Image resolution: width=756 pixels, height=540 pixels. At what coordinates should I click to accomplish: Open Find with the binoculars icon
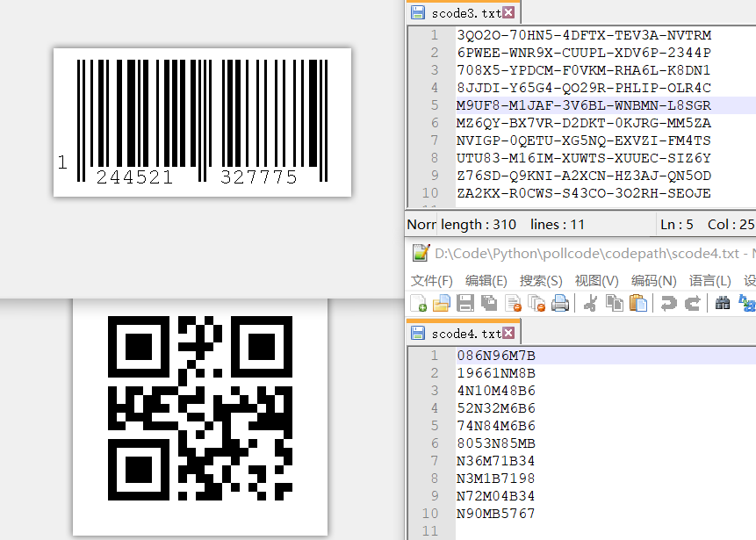click(x=723, y=303)
